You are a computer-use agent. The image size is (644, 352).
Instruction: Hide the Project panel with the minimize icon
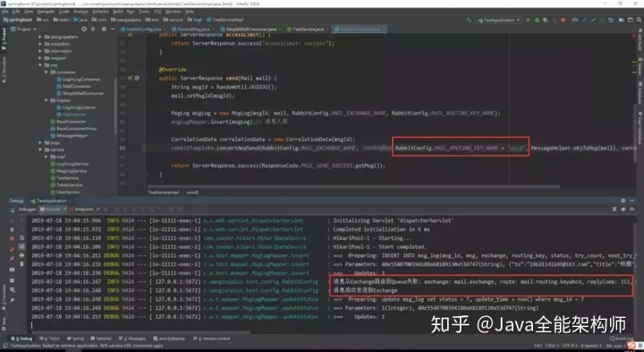[112, 30]
